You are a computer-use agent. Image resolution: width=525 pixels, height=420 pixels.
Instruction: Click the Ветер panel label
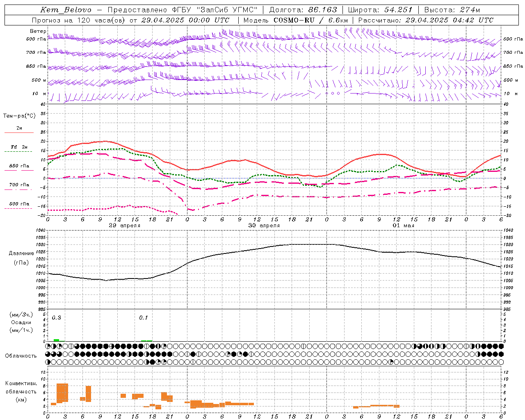tap(38, 31)
